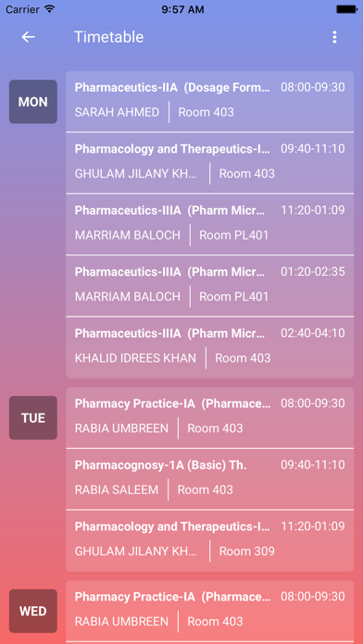363x644 pixels.
Task: Tap the RABIA SALEEM instructor name
Action: 117,489
